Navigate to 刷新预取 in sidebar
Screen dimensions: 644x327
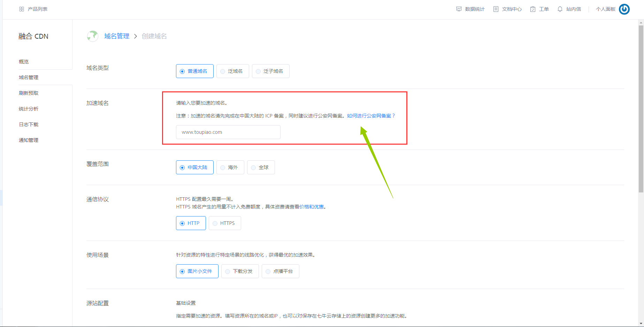[28, 93]
